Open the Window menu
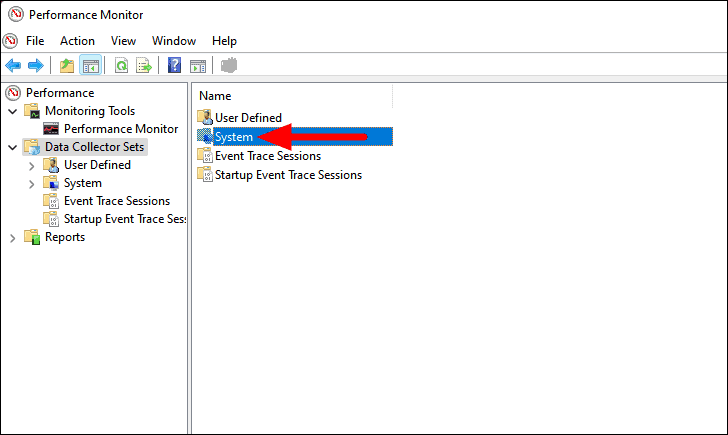Image resolution: width=728 pixels, height=435 pixels. [x=174, y=41]
